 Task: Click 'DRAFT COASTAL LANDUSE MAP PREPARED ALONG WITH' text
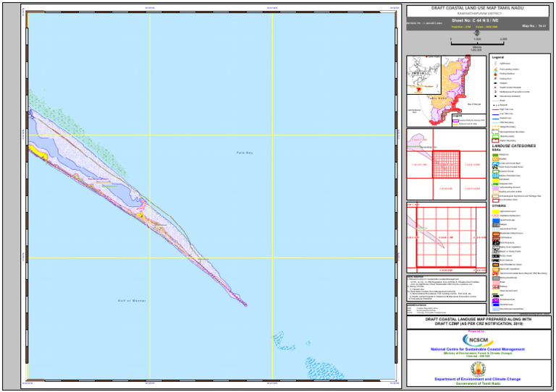point(479,319)
